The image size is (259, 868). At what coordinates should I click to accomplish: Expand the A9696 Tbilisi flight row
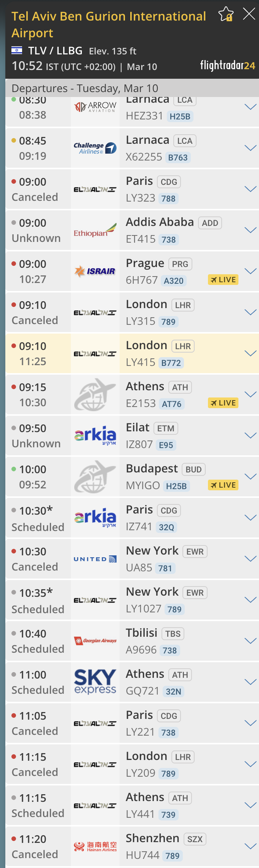pyautogui.click(x=250, y=641)
